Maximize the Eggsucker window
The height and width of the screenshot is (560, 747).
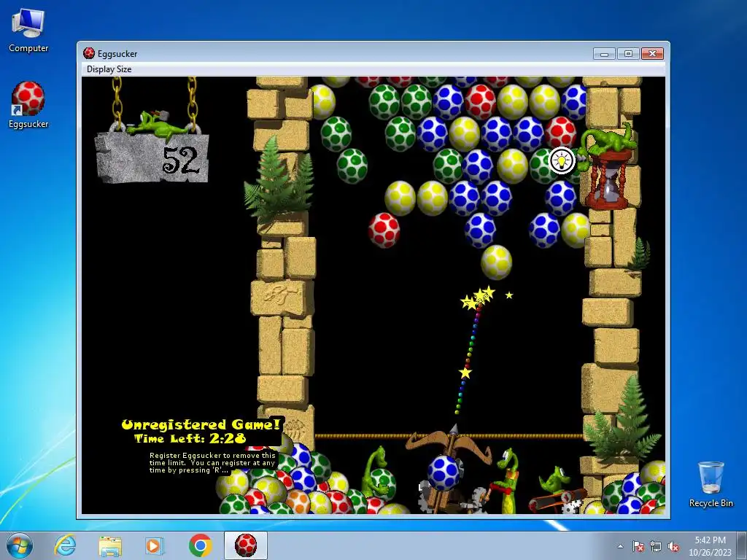tap(628, 54)
